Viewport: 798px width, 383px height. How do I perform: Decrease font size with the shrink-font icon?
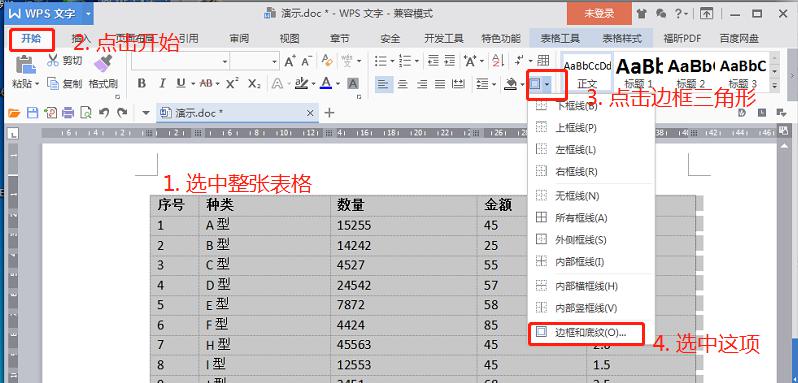(x=306, y=62)
